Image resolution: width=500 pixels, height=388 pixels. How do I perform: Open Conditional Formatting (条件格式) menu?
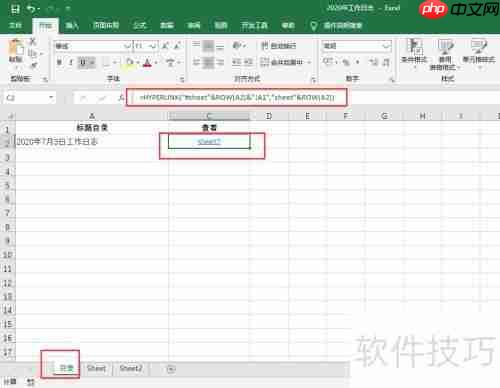(414, 53)
